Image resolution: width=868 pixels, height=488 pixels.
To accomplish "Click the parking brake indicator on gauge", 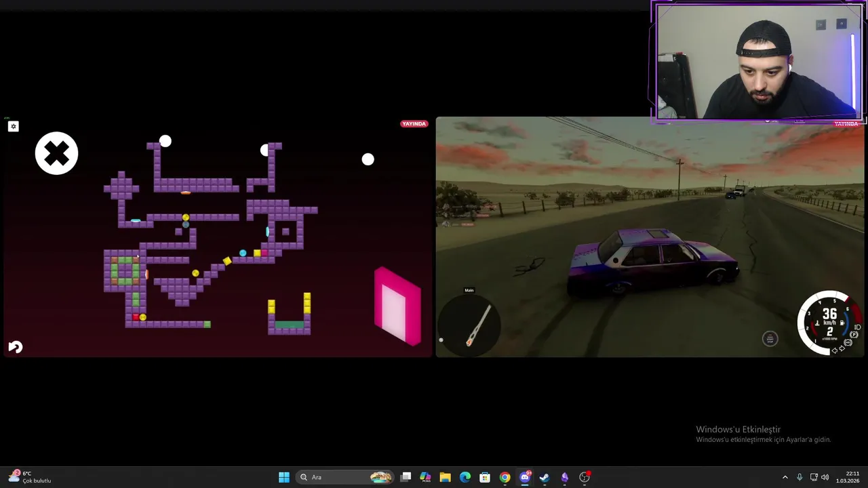I will [x=854, y=335].
